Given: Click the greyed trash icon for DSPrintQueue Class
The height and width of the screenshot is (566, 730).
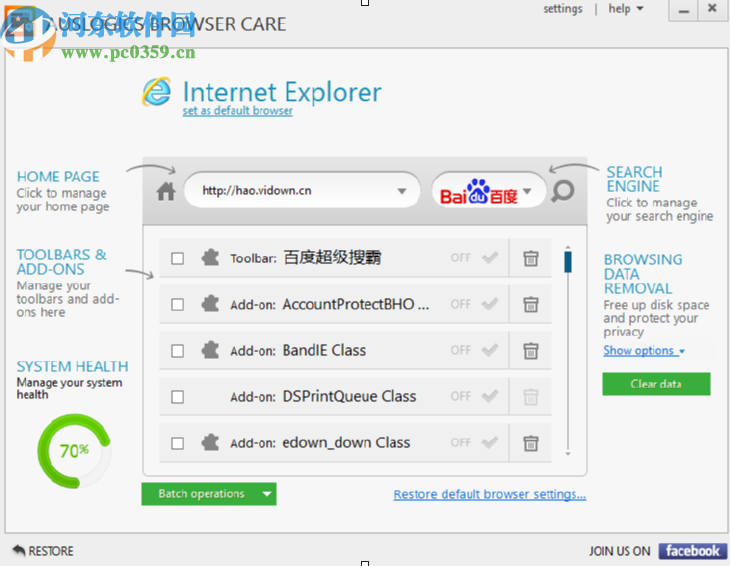Looking at the screenshot, I should (x=531, y=397).
